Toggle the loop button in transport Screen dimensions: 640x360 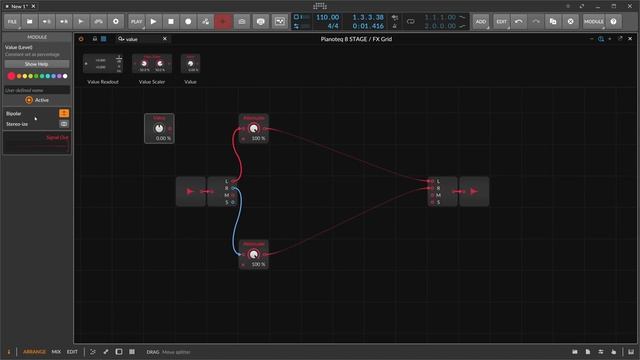click(411, 22)
